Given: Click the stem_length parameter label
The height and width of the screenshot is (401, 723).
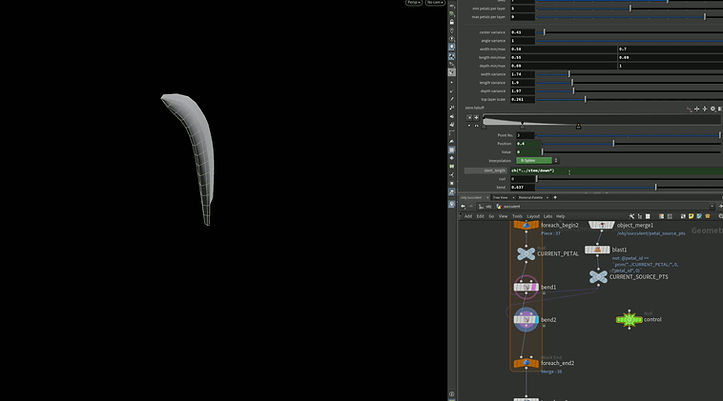Looking at the screenshot, I should [494, 171].
